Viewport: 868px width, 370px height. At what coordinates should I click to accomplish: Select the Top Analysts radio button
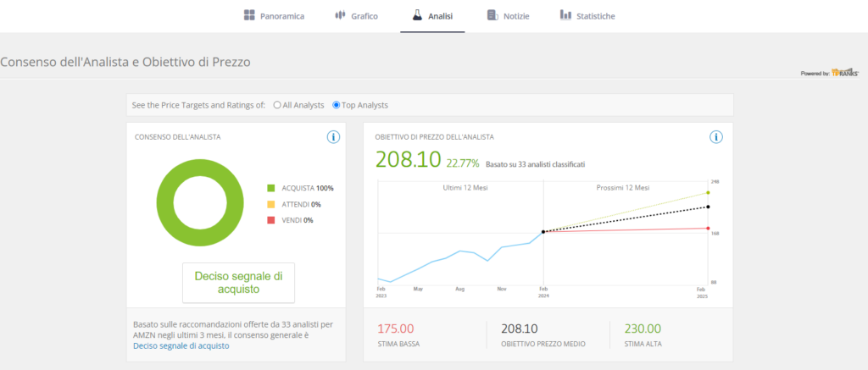pyautogui.click(x=336, y=105)
